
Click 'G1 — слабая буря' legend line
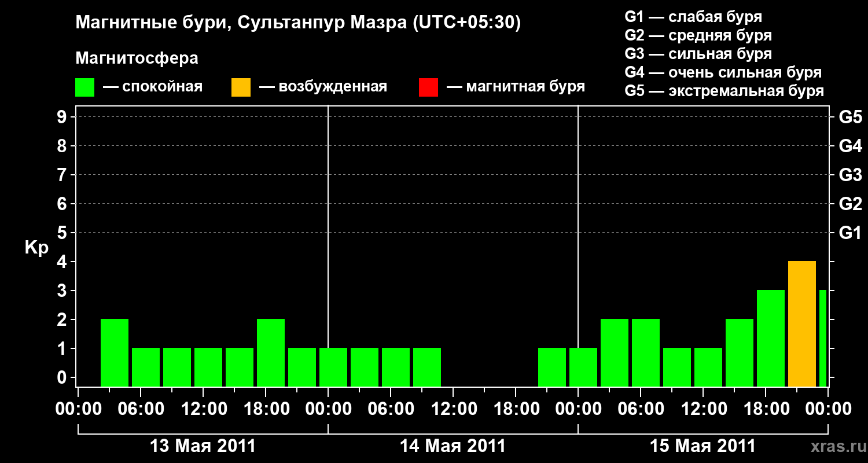pyautogui.click(x=693, y=17)
